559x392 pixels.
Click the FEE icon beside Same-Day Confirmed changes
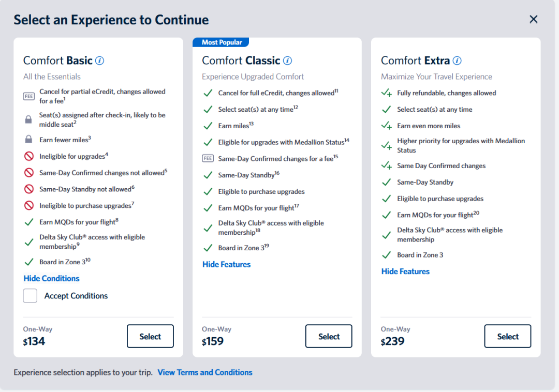pos(208,158)
